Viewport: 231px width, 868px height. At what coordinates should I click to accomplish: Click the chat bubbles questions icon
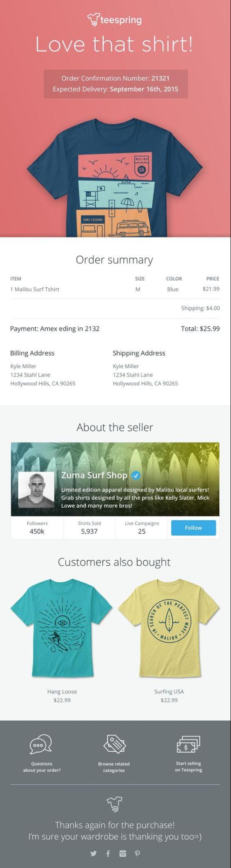(41, 744)
